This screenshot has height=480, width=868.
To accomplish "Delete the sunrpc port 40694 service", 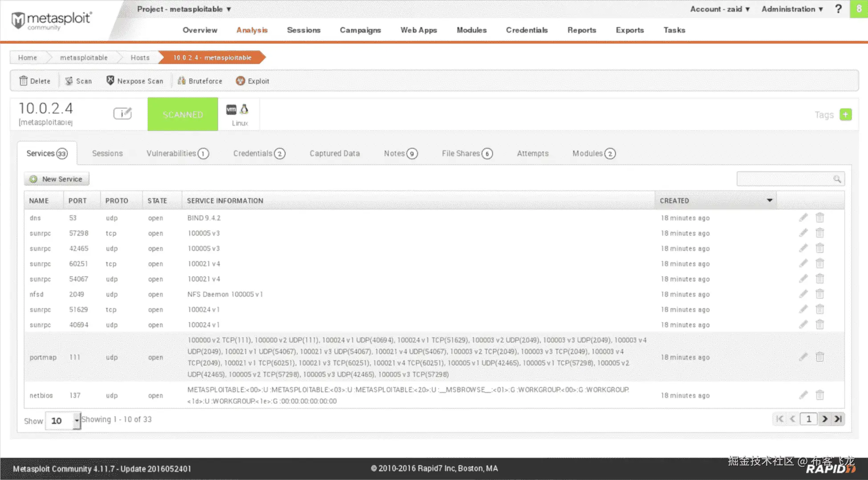I will coord(820,324).
